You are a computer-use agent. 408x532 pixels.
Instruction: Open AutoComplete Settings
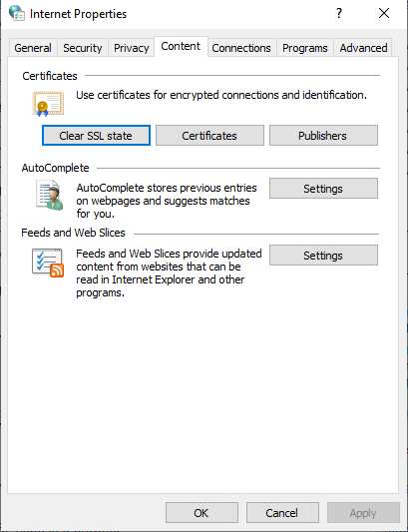(323, 189)
